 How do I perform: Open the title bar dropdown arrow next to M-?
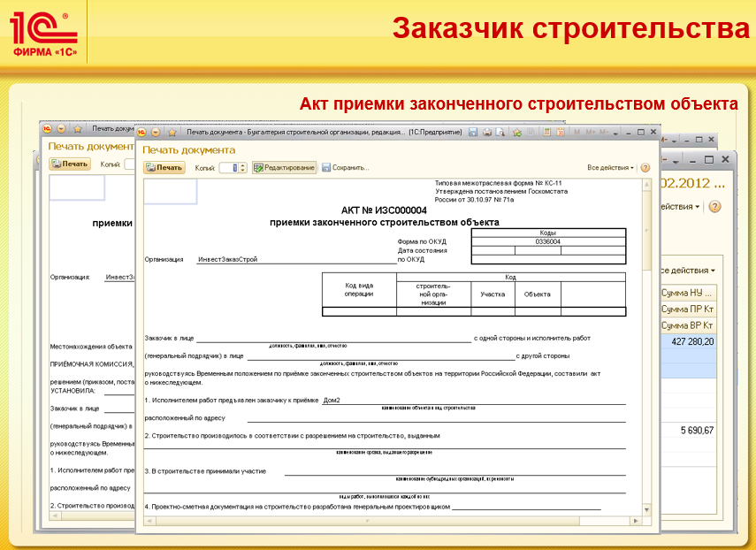point(615,133)
